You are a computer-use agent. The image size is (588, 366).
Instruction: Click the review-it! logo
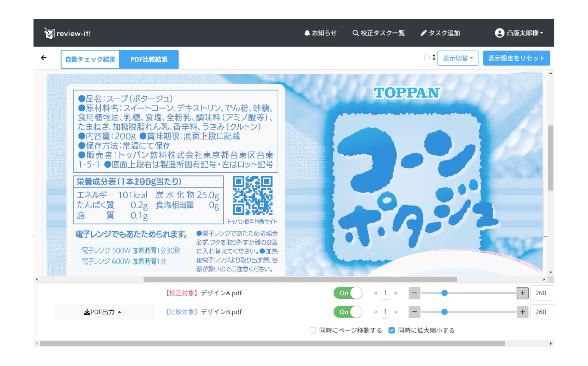pos(67,33)
